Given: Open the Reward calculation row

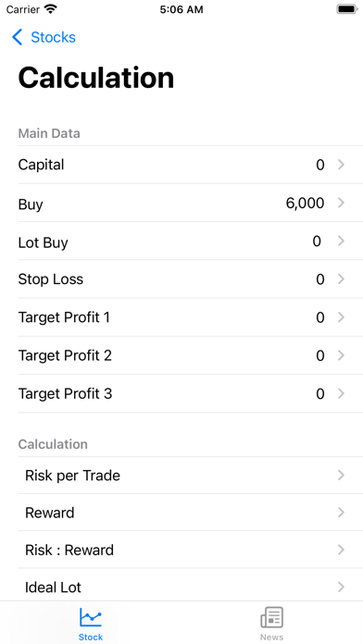Looking at the screenshot, I should tap(191, 513).
